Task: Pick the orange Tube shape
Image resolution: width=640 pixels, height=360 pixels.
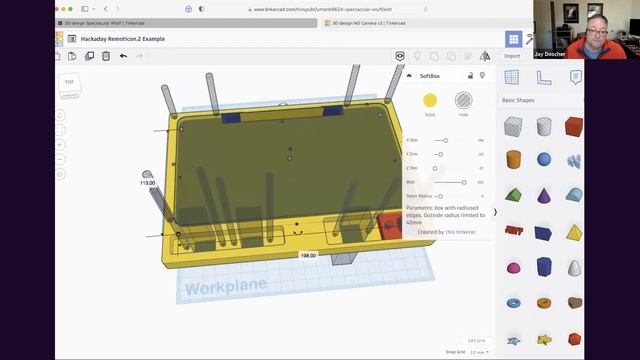Action: pyautogui.click(x=544, y=303)
